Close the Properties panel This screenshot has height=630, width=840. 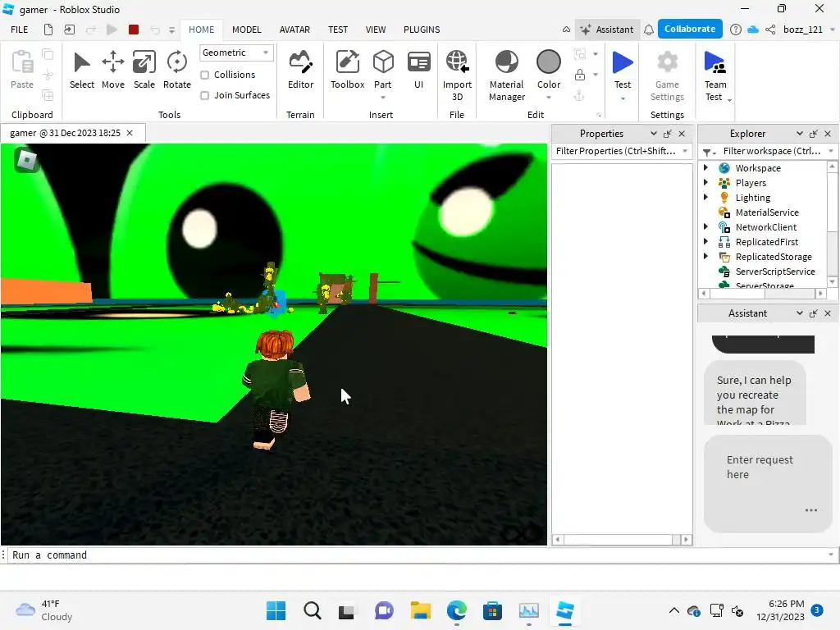point(682,134)
